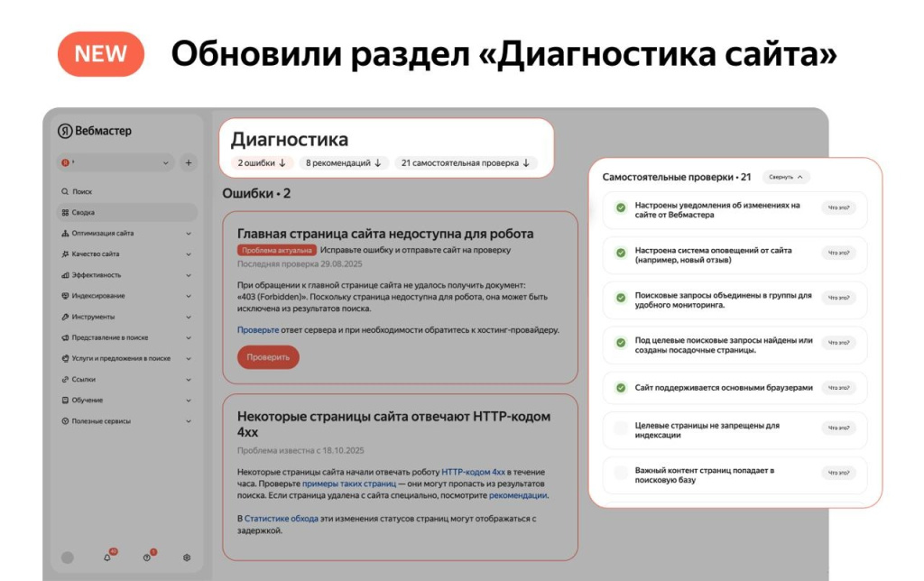This screenshot has height=581, width=924.
Task: Open the Индексирование section icon
Action: pyautogui.click(x=64, y=294)
